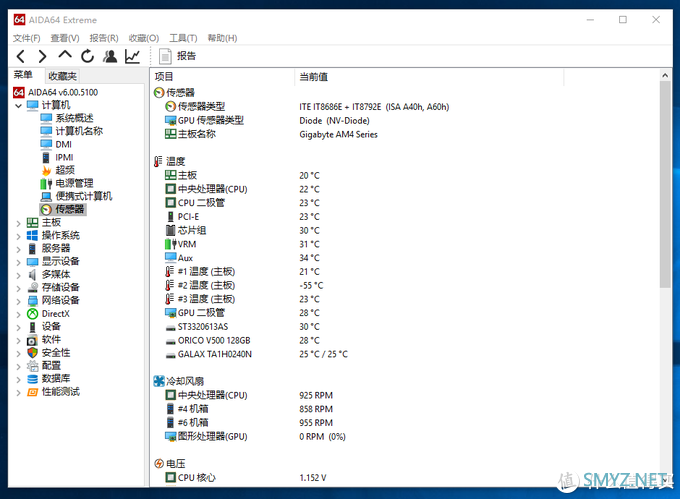The width and height of the screenshot is (680, 499).
Task: Click the 数据库 database icon
Action: pos(33,379)
